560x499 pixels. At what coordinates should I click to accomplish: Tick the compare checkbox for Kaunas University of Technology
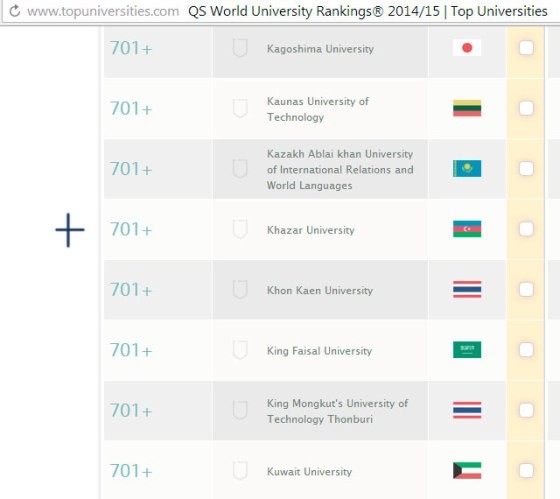pyautogui.click(x=526, y=108)
